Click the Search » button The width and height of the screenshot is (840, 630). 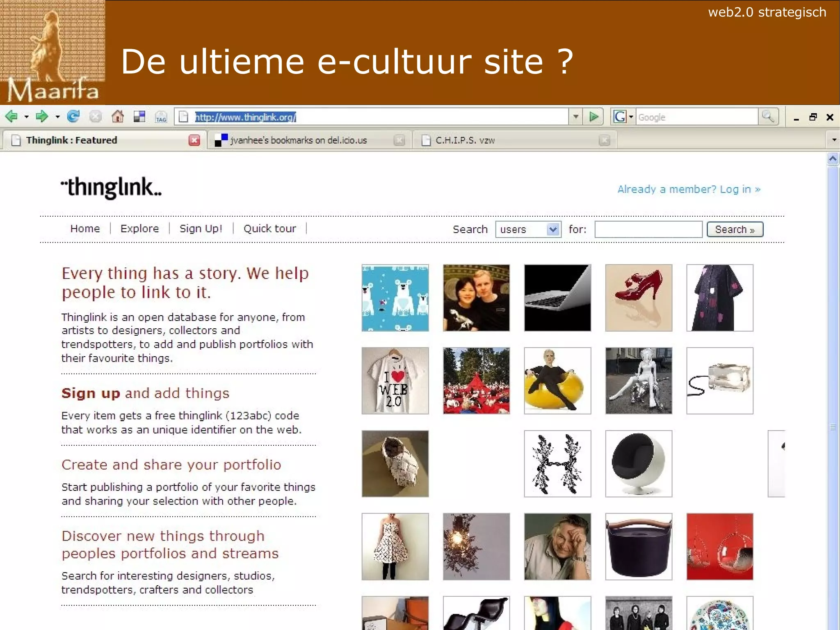click(735, 229)
